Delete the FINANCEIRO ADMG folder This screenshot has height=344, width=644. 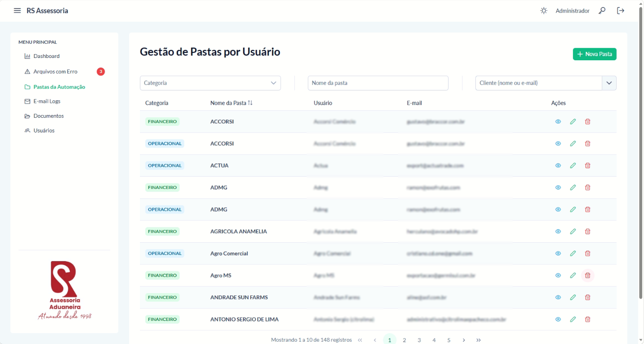click(x=587, y=188)
